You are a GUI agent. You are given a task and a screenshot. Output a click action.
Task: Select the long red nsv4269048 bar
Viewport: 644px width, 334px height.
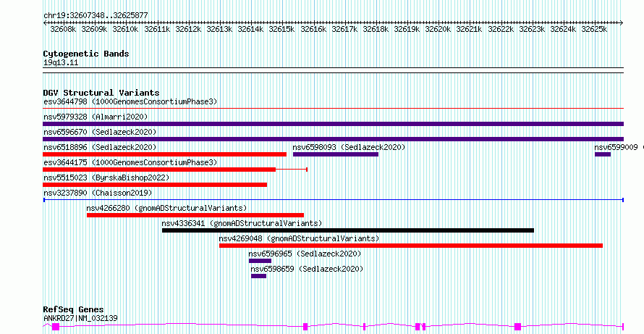point(411,246)
